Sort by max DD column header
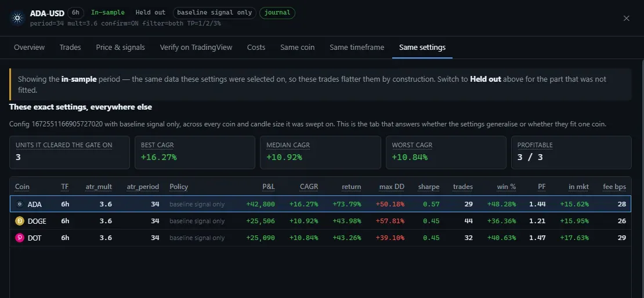This screenshot has height=298, width=644. point(392,187)
